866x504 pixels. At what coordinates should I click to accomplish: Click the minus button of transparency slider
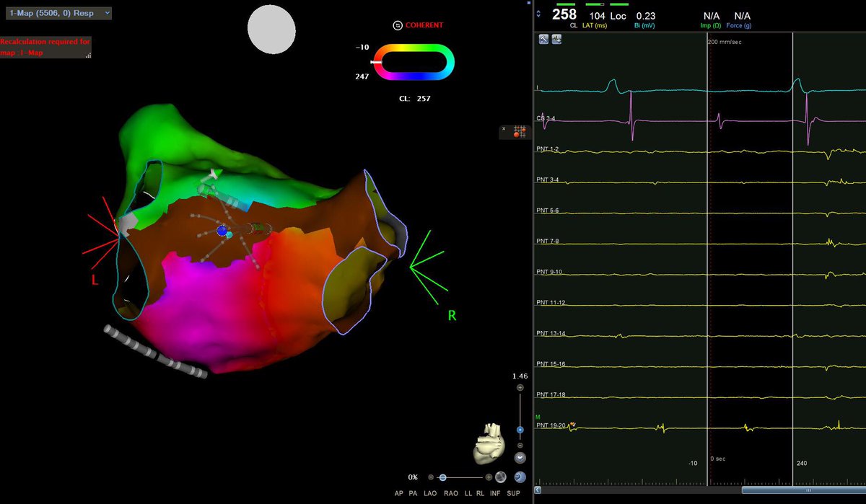[431, 477]
